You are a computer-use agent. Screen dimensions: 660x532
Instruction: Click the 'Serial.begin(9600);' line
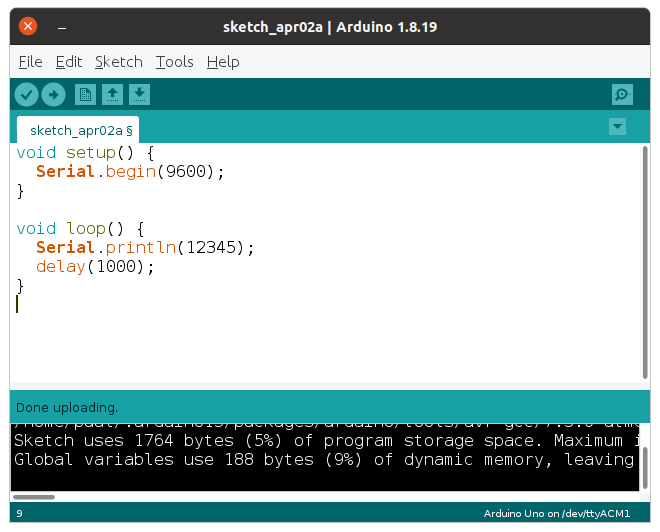130,172
